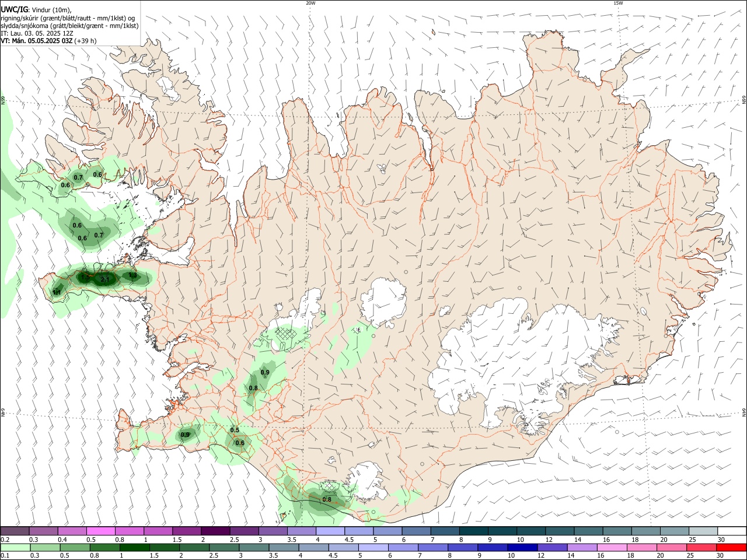Select the 0.8 value on the south coast
Image resolution: width=747 pixels, height=560 pixels.
click(x=327, y=499)
